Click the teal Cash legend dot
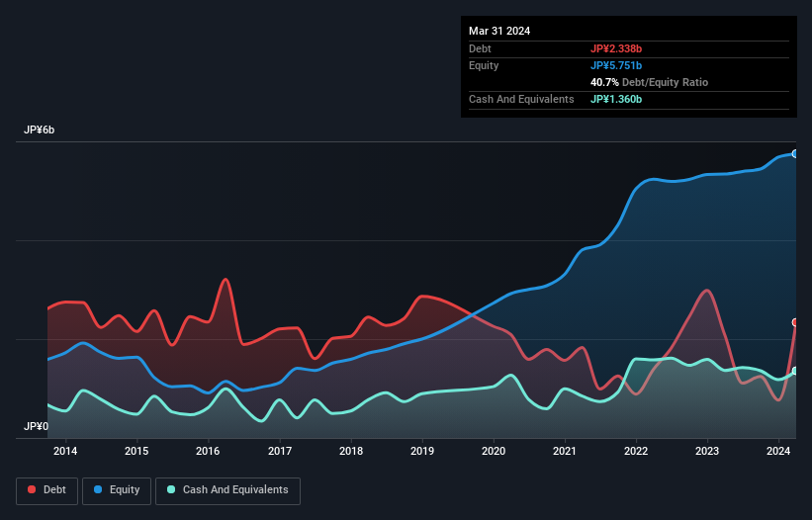Screen dimensions: 812x520 coord(172,490)
